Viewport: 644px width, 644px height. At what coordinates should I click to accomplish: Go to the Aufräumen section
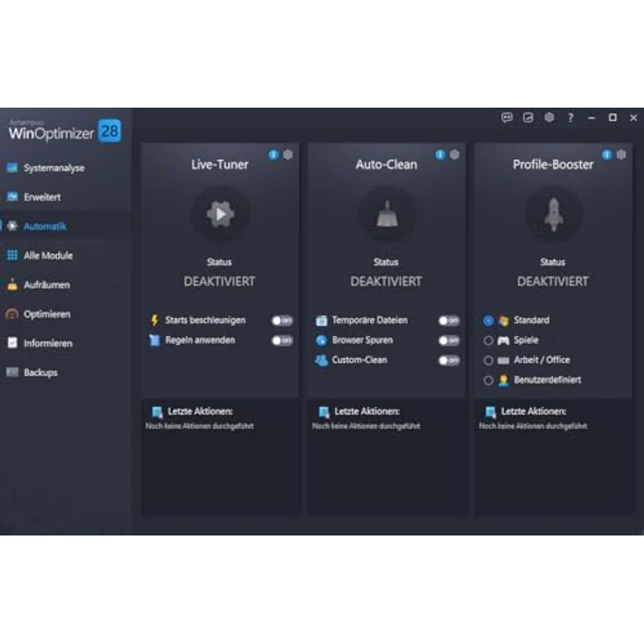tap(66, 284)
